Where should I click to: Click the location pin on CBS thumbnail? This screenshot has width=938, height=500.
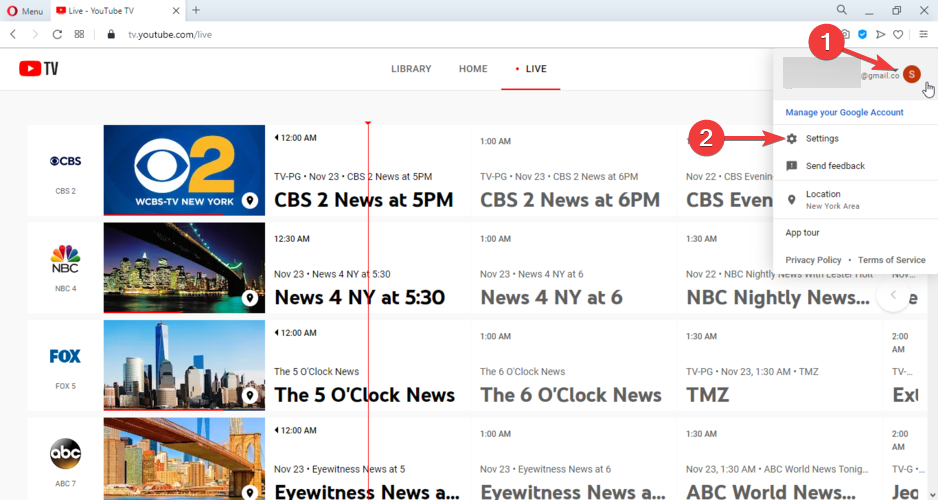pyautogui.click(x=250, y=201)
